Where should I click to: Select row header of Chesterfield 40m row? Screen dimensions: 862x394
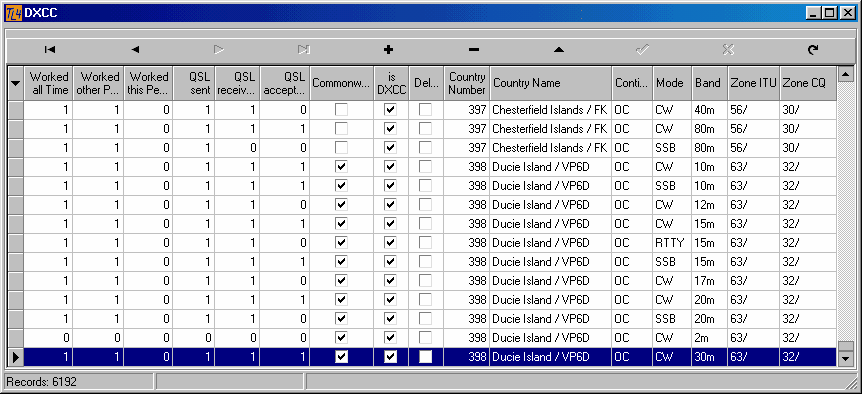coord(15,110)
